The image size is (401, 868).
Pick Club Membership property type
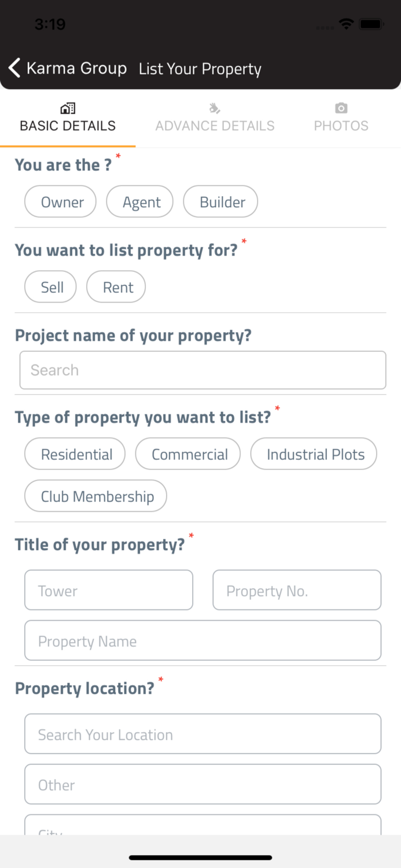pyautogui.click(x=95, y=496)
